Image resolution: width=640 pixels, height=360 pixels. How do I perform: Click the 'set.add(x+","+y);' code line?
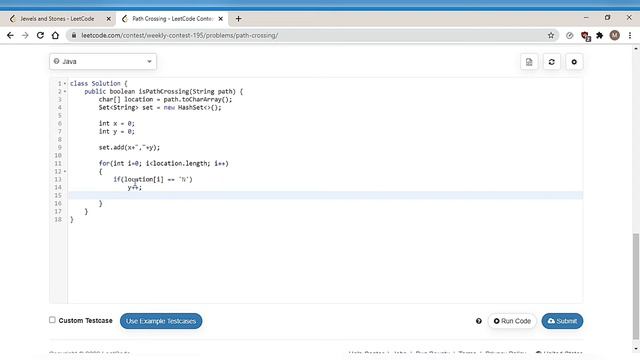coord(129,147)
